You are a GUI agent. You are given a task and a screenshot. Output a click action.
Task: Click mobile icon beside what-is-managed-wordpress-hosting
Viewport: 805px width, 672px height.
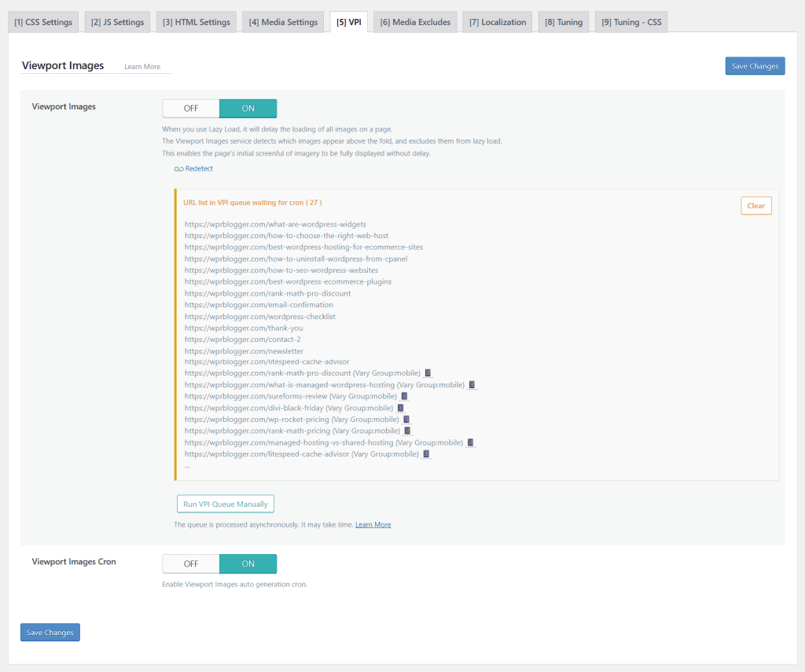[472, 384]
